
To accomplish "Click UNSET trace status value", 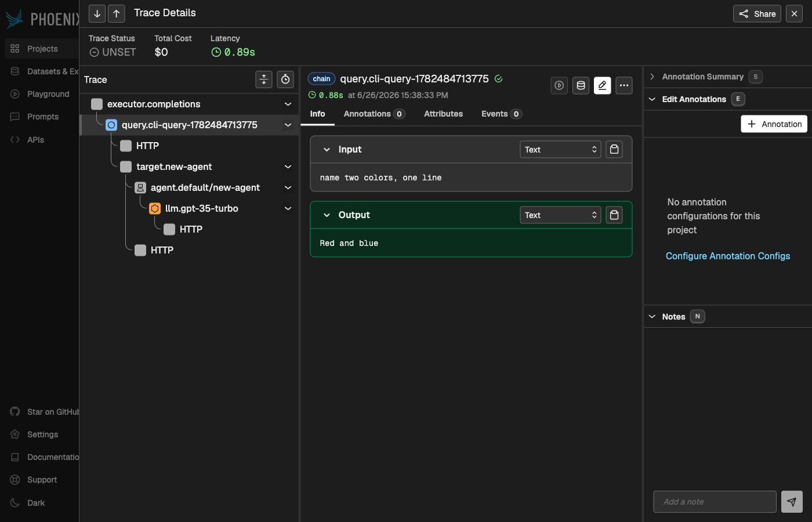I will [x=113, y=52].
